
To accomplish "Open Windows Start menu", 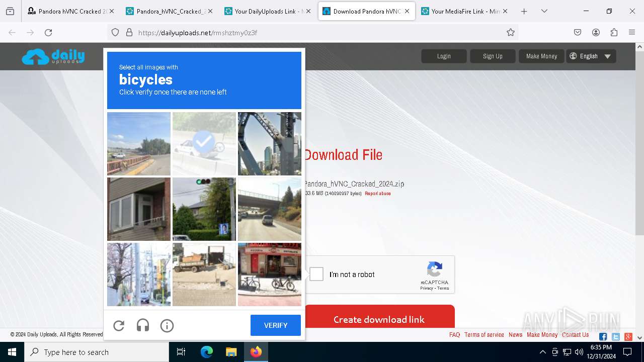I will (12, 352).
